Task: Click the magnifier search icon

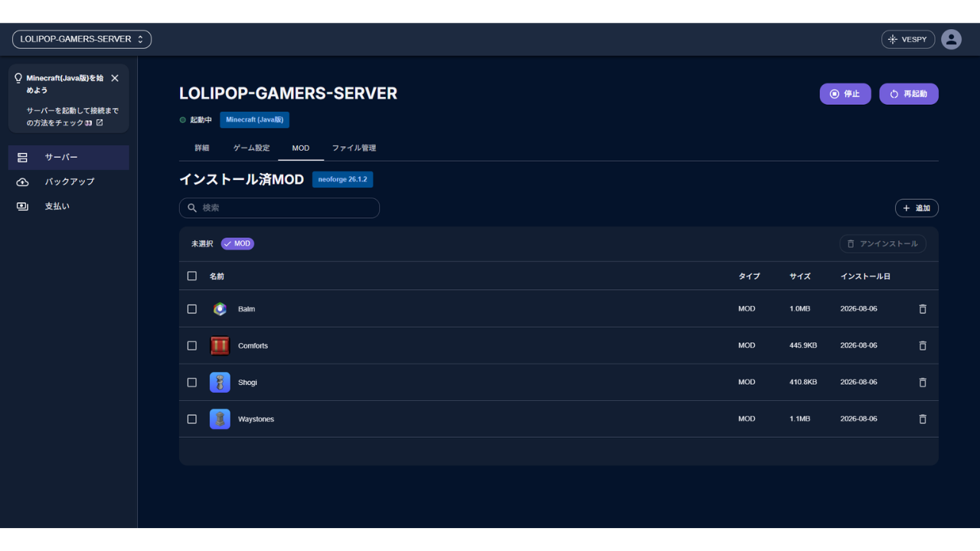Action: coord(192,208)
